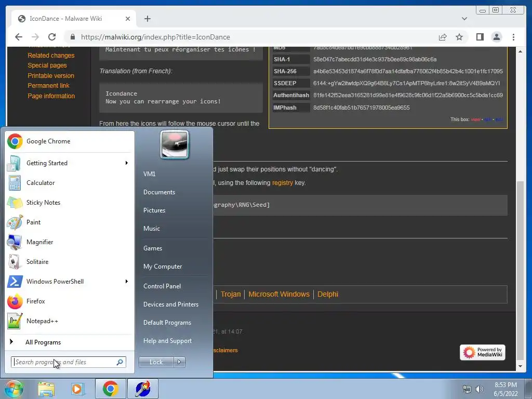
Task: Click the search magnifier in Start menu
Action: pos(119,362)
